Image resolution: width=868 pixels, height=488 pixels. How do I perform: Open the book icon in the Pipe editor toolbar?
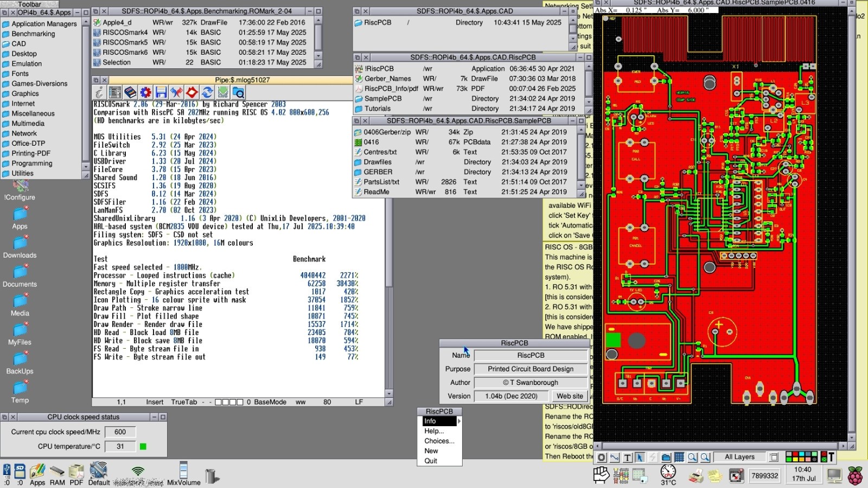pyautogui.click(x=130, y=92)
